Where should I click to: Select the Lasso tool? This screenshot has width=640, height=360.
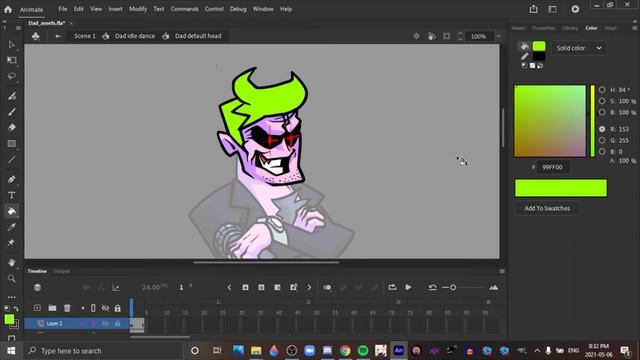12,76
